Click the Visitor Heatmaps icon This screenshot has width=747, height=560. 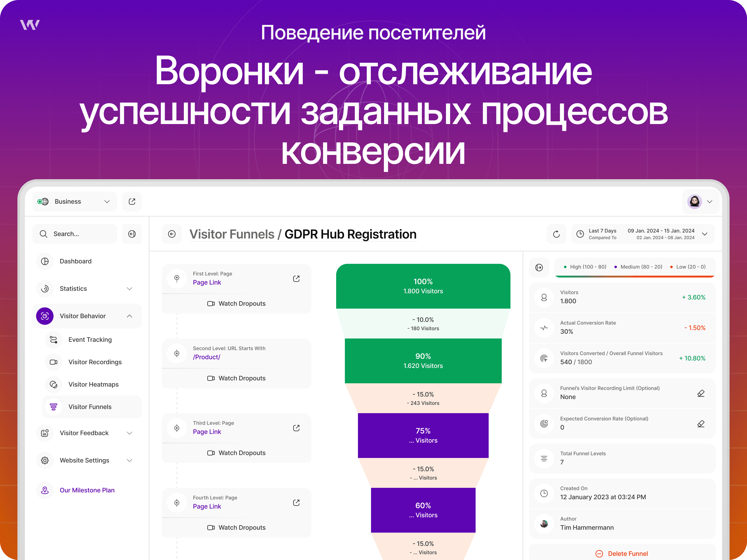click(54, 385)
